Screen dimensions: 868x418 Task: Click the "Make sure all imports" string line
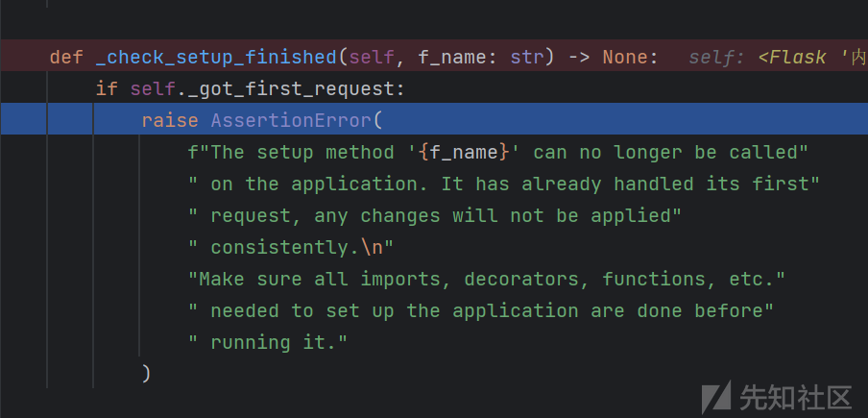[487, 279]
